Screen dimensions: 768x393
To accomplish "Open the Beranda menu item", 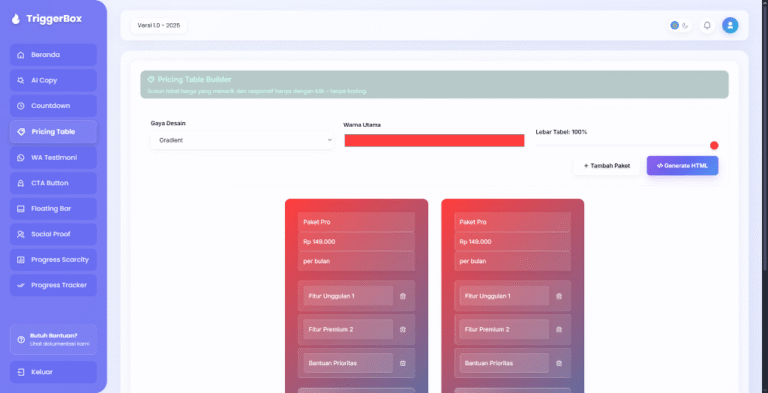I will [x=53, y=55].
